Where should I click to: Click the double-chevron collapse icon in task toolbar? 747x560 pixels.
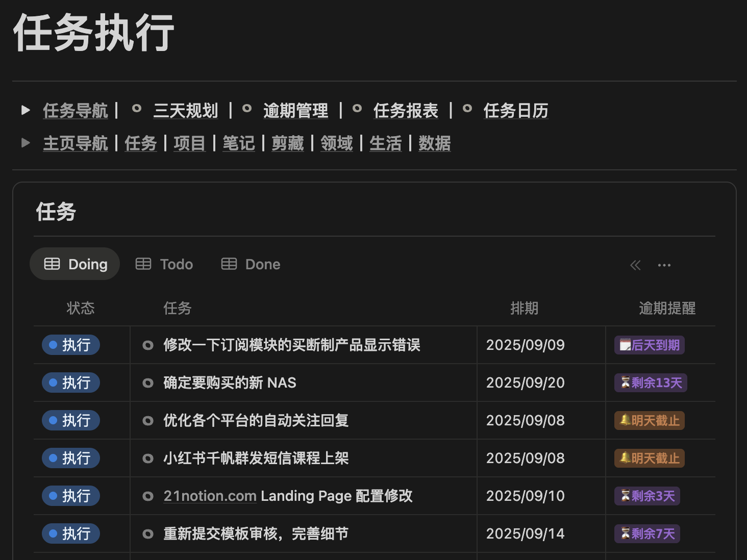[x=635, y=265]
